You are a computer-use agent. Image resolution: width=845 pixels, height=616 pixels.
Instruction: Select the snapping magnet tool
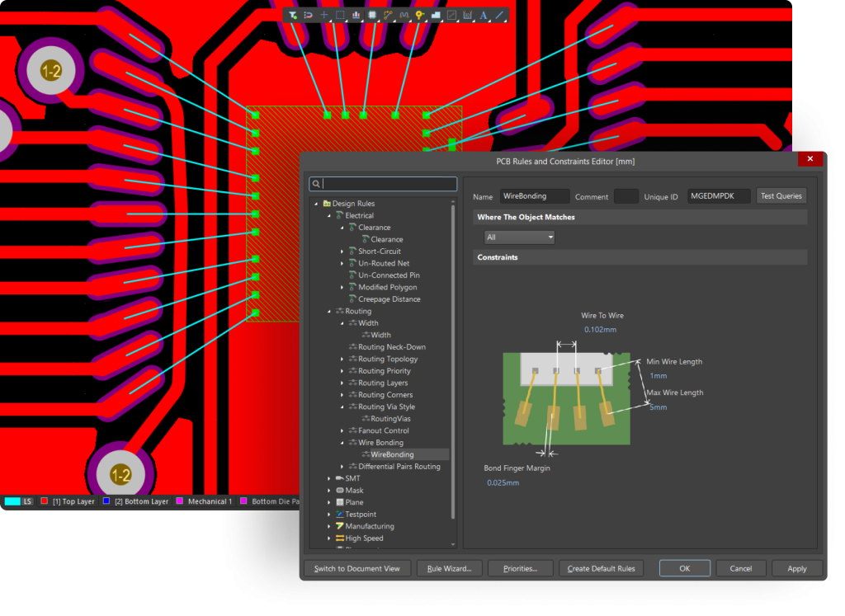[308, 15]
